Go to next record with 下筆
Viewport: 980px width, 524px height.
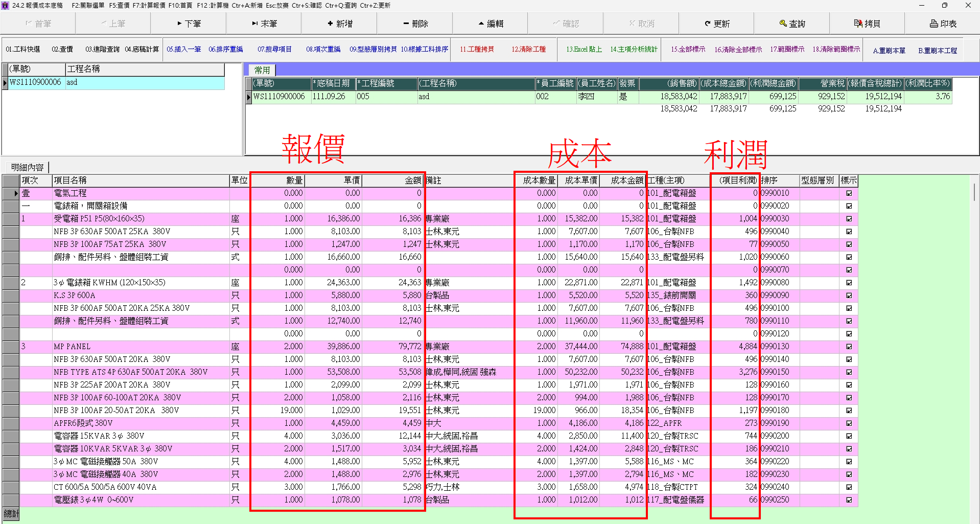pyautogui.click(x=189, y=24)
